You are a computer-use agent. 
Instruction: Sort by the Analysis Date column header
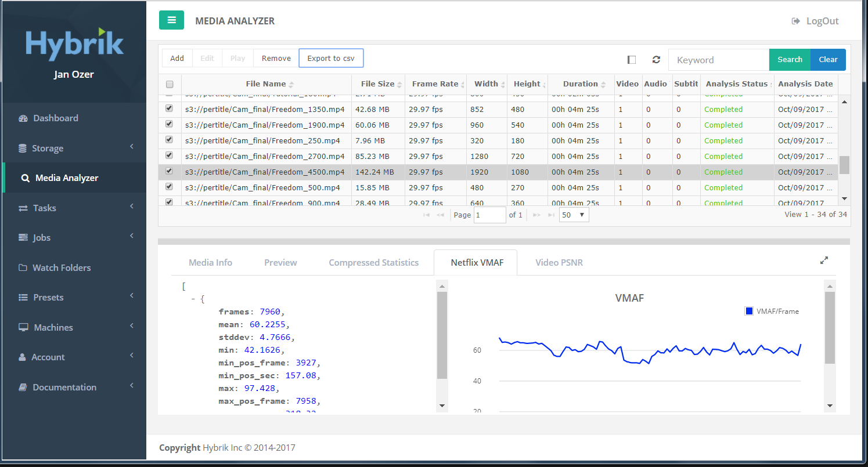coord(806,84)
